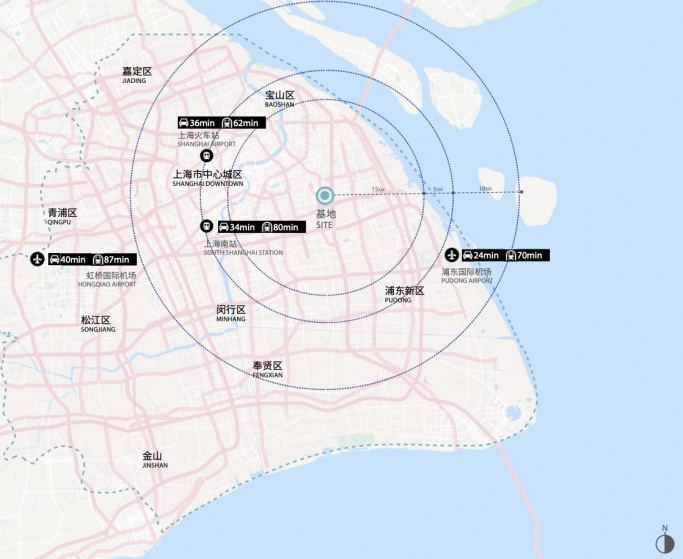Click the car icon beside 36min
This screenshot has height=559, width=683.
coord(183,123)
